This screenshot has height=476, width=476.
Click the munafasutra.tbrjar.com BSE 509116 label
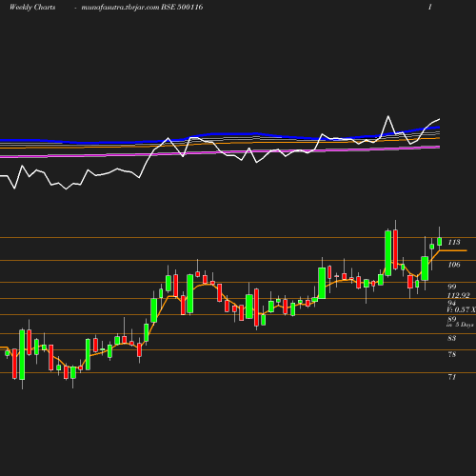[x=142, y=8]
